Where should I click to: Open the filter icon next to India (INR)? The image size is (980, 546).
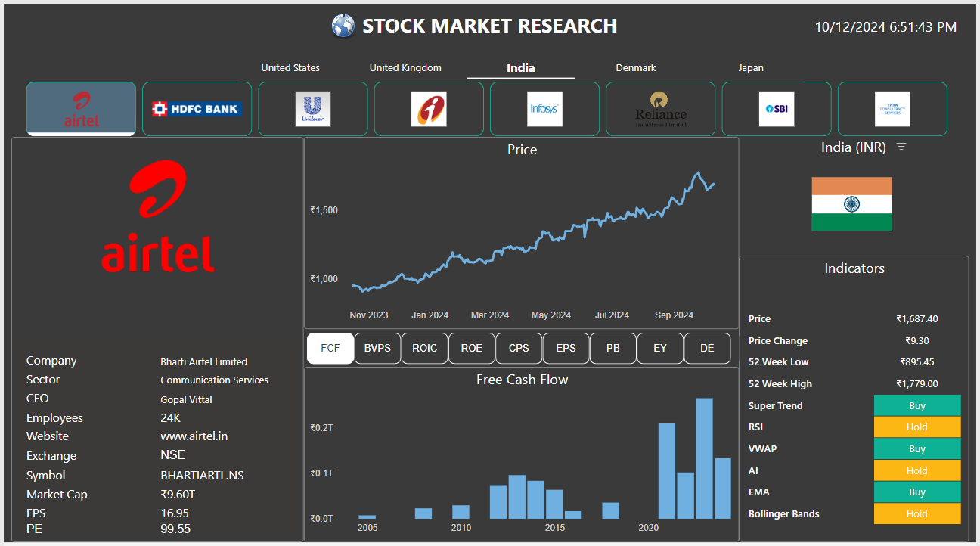901,147
